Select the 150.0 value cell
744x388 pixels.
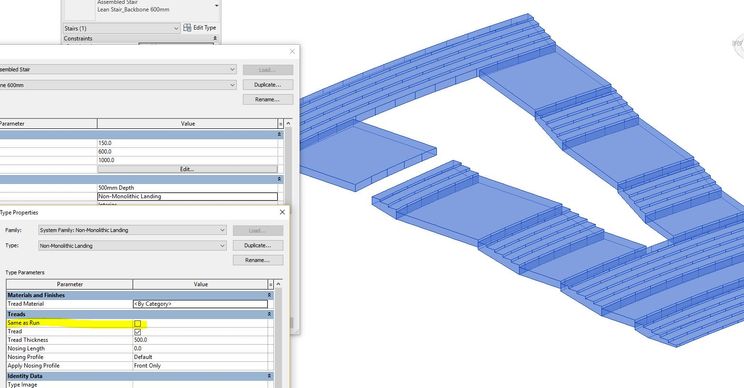(x=187, y=143)
